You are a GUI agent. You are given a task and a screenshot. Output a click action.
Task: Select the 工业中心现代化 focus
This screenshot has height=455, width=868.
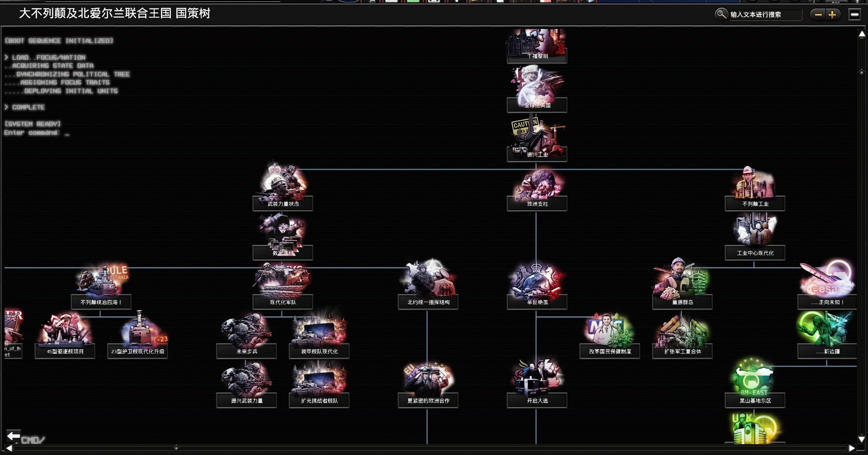click(x=755, y=237)
